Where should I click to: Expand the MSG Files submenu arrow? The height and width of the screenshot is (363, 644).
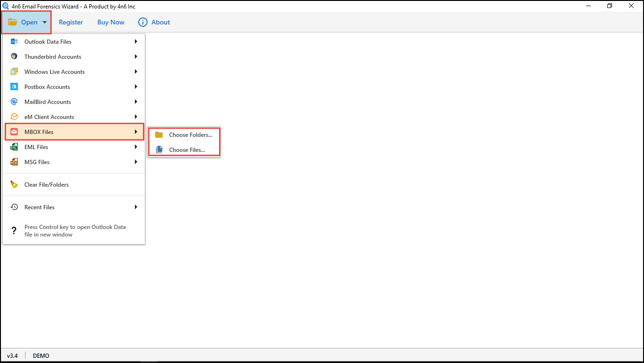[x=136, y=162]
